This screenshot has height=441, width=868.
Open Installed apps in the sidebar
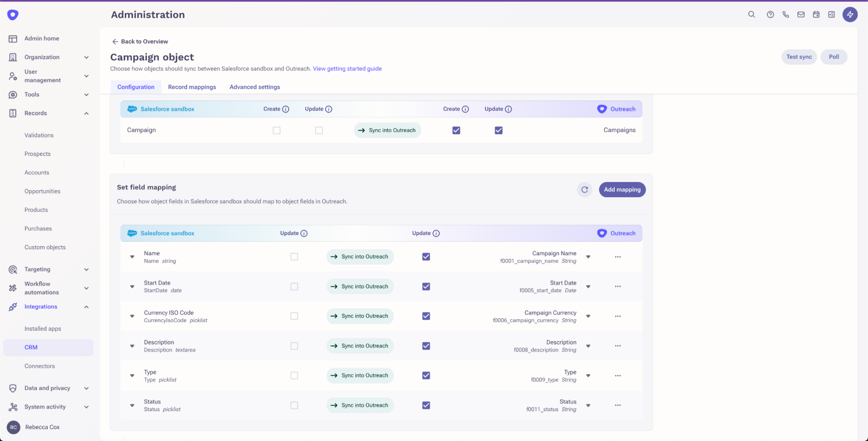pyautogui.click(x=43, y=329)
